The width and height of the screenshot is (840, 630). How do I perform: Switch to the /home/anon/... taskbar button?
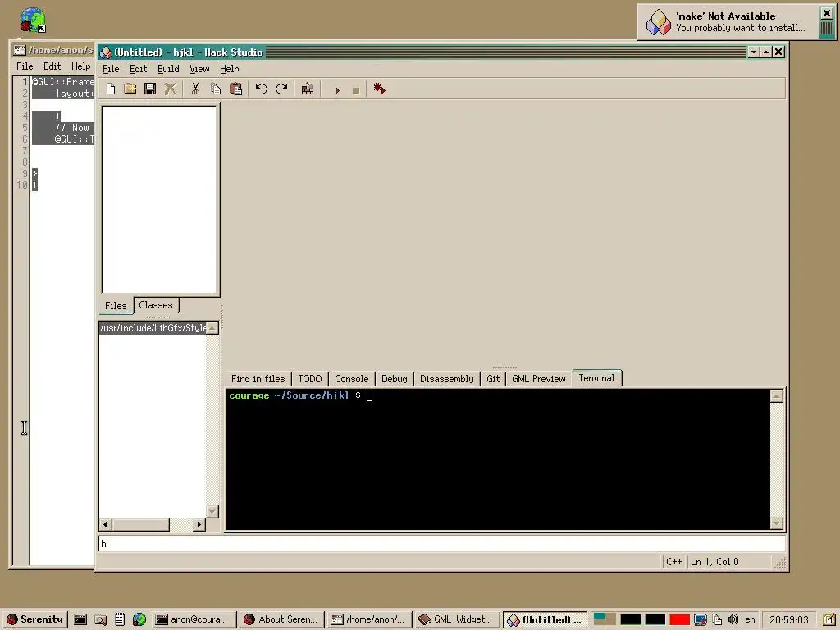(370, 619)
